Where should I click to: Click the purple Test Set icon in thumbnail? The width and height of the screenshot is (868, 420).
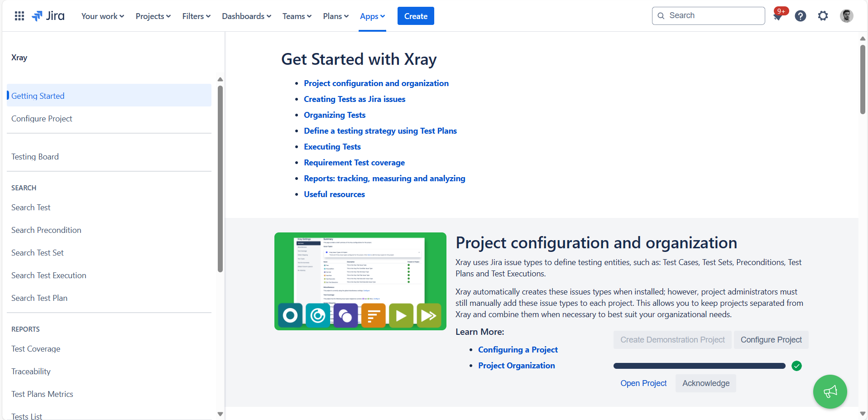(345, 315)
